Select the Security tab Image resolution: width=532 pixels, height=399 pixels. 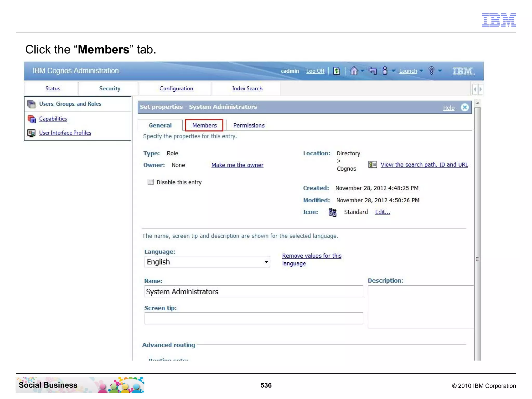click(108, 89)
